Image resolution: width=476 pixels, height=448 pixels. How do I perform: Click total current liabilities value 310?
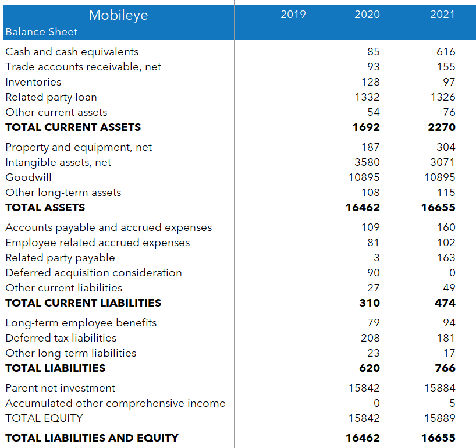[x=370, y=303]
